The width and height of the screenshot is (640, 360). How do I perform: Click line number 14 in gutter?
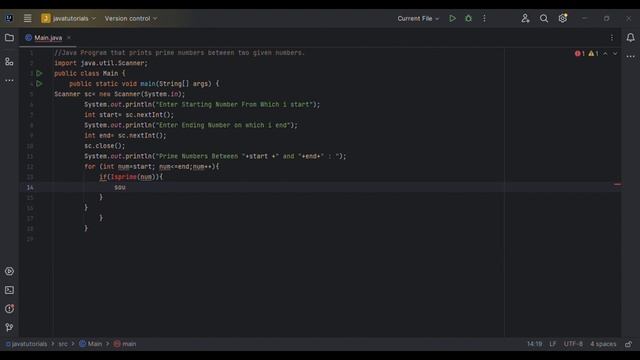point(30,187)
